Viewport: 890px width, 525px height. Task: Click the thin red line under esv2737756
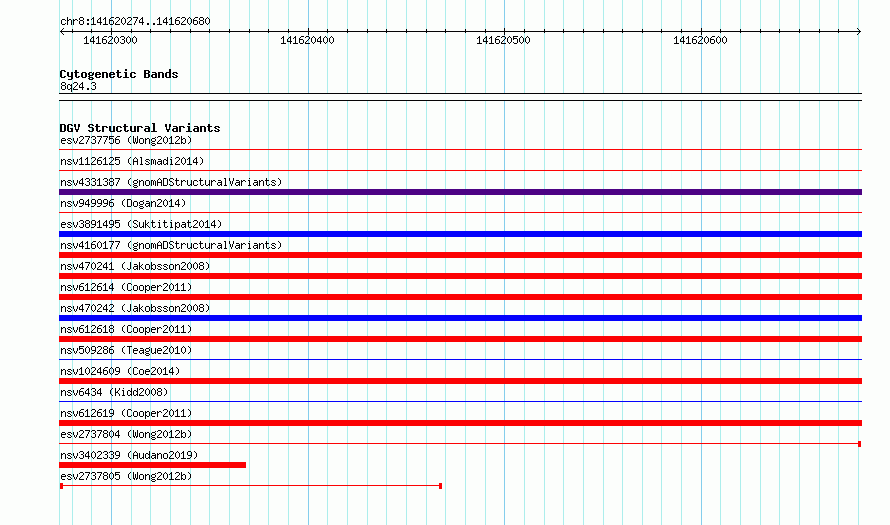point(460,149)
